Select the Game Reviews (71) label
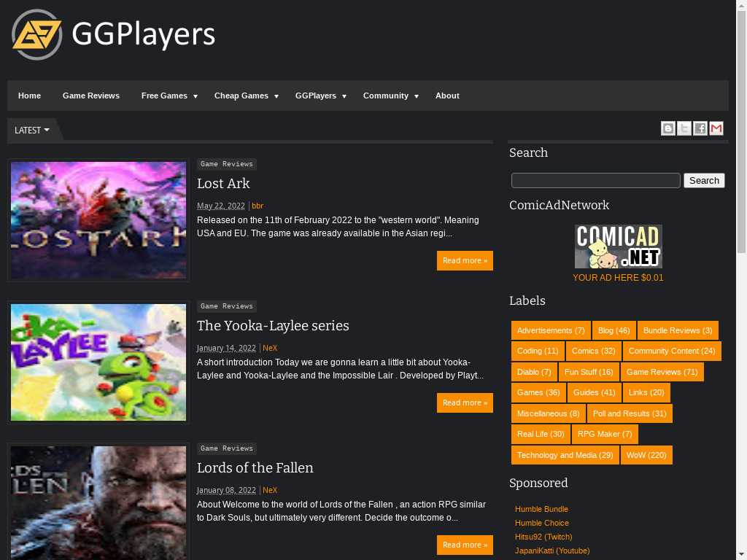The height and width of the screenshot is (560, 747). [662, 372]
